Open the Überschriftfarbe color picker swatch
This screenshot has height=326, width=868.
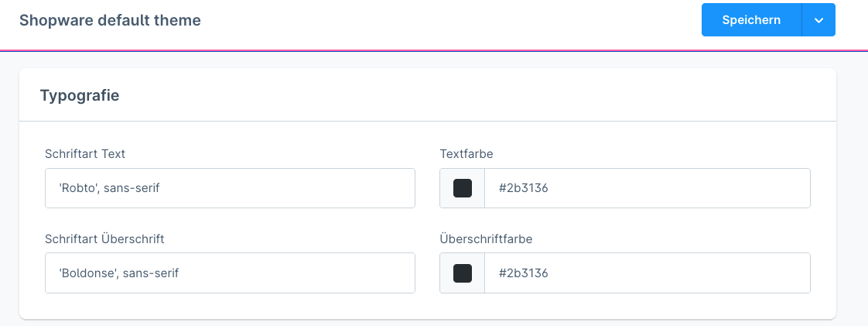462,273
